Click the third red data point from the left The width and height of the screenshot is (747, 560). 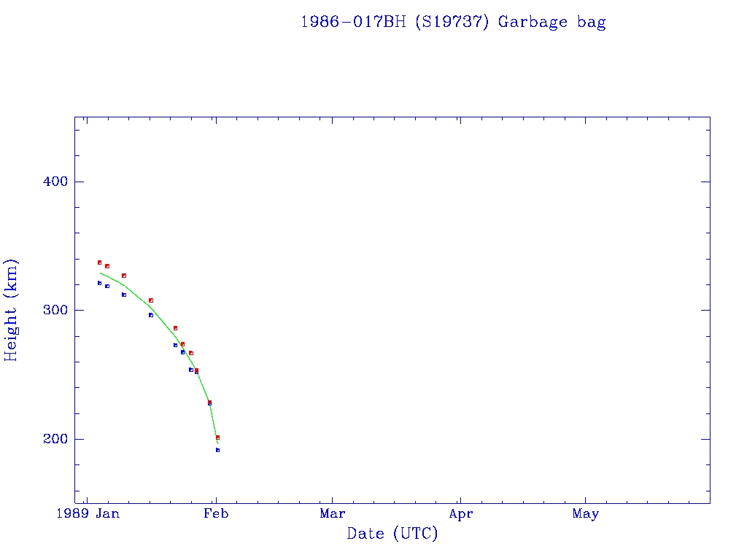pos(124,276)
